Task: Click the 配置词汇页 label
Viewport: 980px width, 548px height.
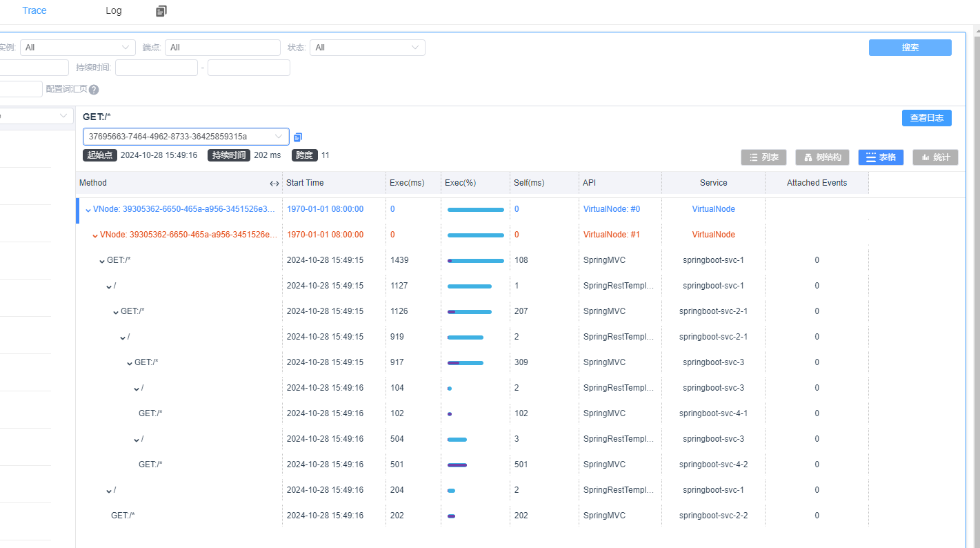Action: coord(66,89)
